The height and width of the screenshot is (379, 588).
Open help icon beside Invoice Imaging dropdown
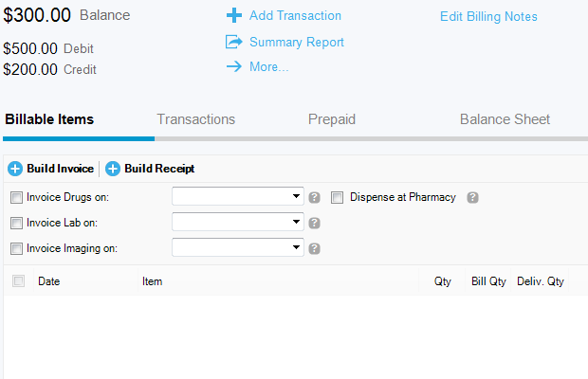click(x=315, y=249)
